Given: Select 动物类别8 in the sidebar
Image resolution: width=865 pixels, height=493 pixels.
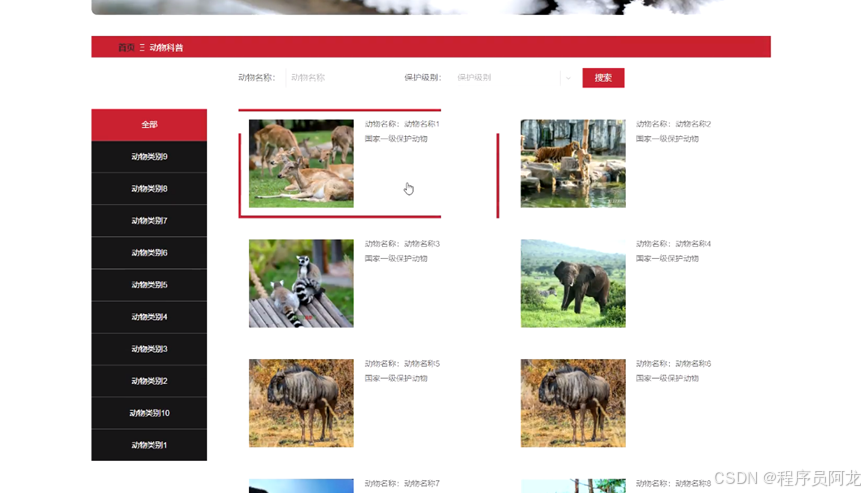Looking at the screenshot, I should click(x=149, y=189).
